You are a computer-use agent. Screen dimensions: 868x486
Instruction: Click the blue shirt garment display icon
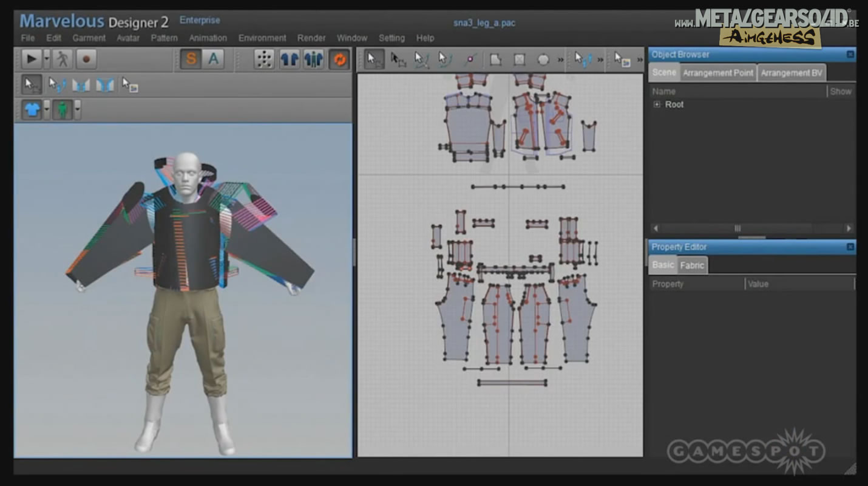click(x=289, y=59)
